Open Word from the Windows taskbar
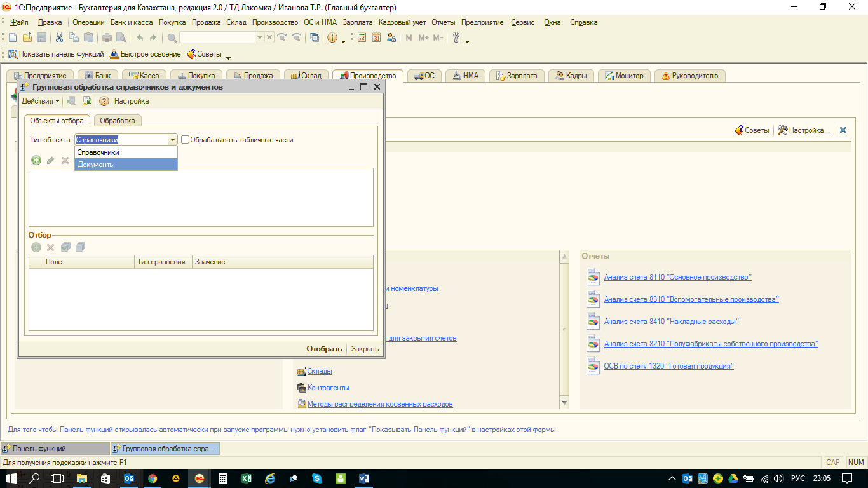The height and width of the screenshot is (488, 868). (x=364, y=478)
